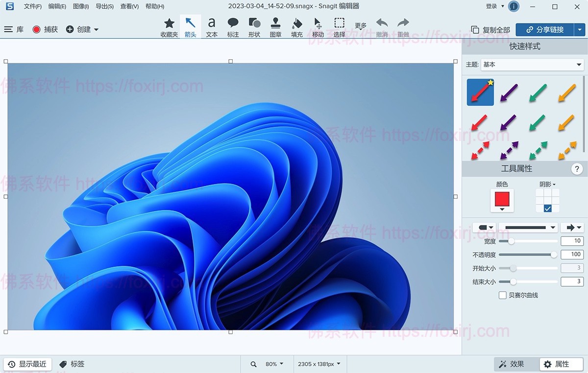Click the 复制全部 button

491,29
